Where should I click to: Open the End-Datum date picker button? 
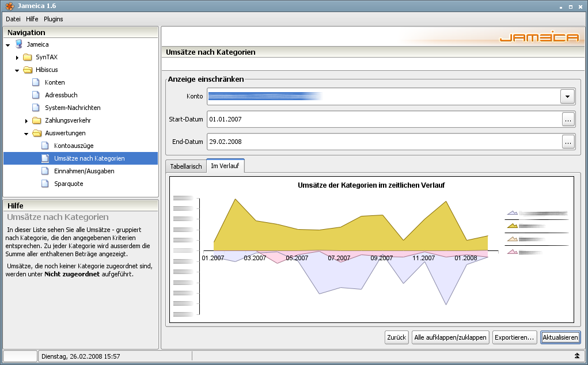pos(568,142)
